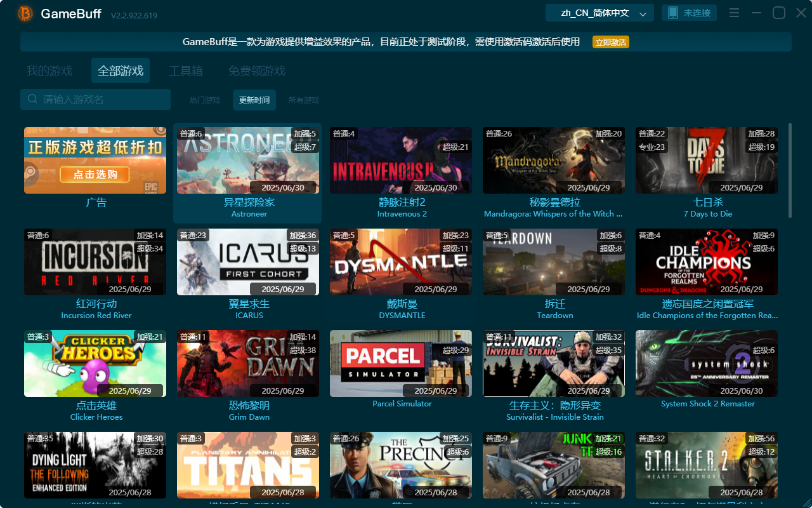
Task: Open the zh_CN language dropdown
Action: 599,13
